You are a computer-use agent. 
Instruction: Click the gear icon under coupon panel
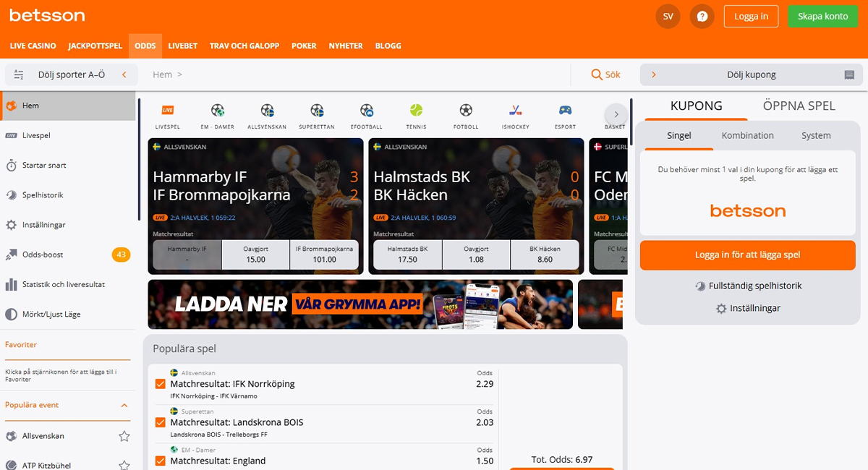click(x=720, y=309)
